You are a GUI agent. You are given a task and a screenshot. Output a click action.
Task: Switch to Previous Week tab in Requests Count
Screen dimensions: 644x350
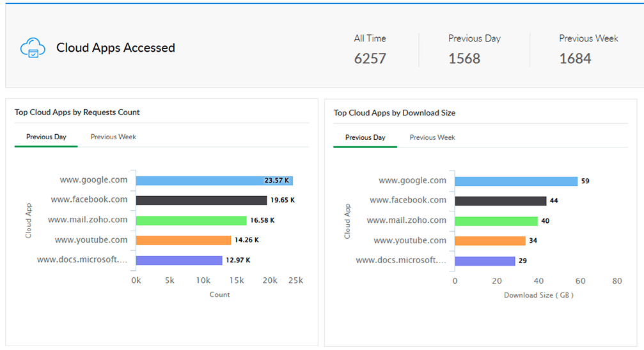click(113, 137)
